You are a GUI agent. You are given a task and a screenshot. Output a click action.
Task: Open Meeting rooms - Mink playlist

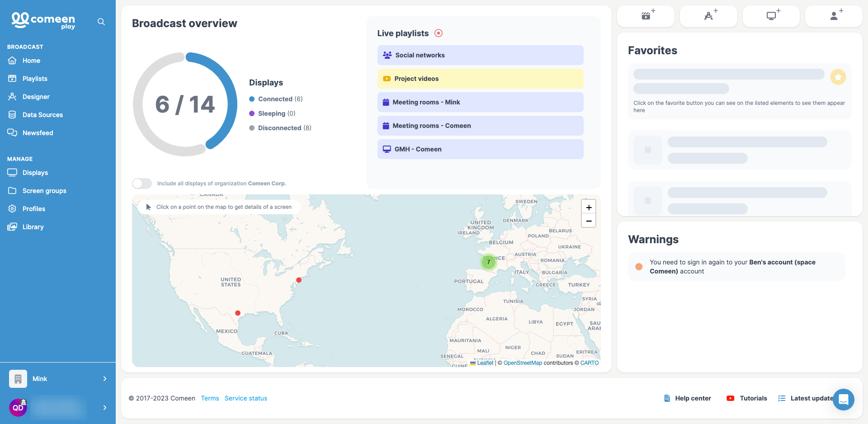click(480, 102)
